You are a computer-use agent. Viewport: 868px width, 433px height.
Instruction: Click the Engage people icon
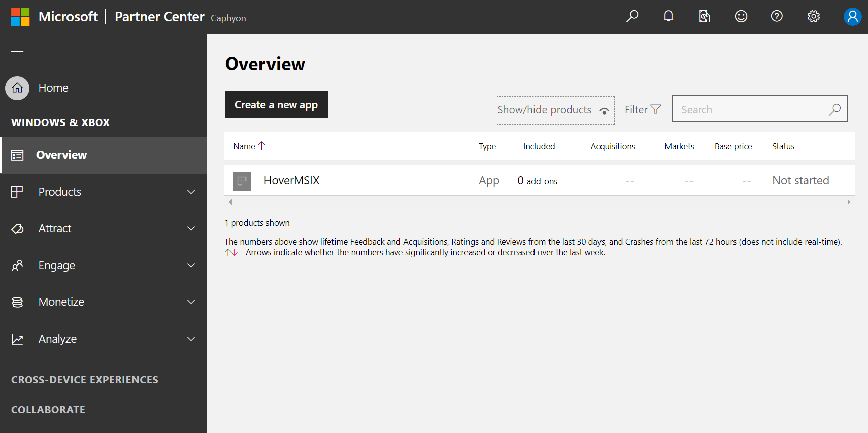(17, 266)
